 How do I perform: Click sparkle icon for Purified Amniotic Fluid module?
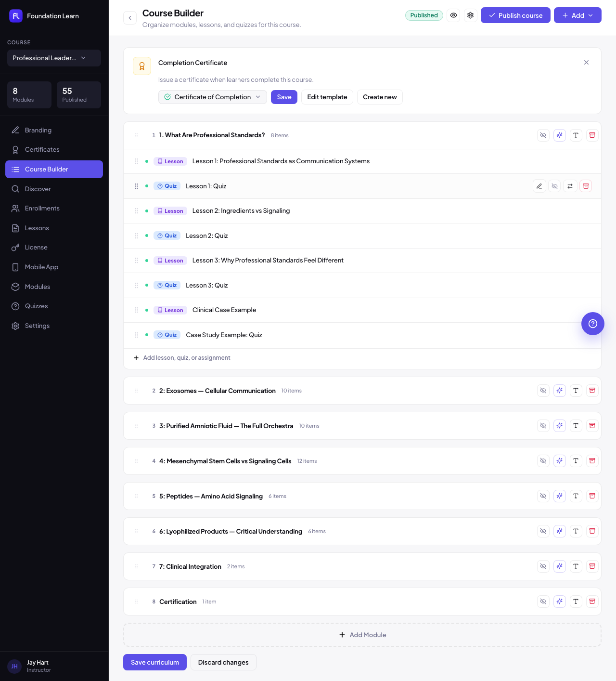(560, 426)
